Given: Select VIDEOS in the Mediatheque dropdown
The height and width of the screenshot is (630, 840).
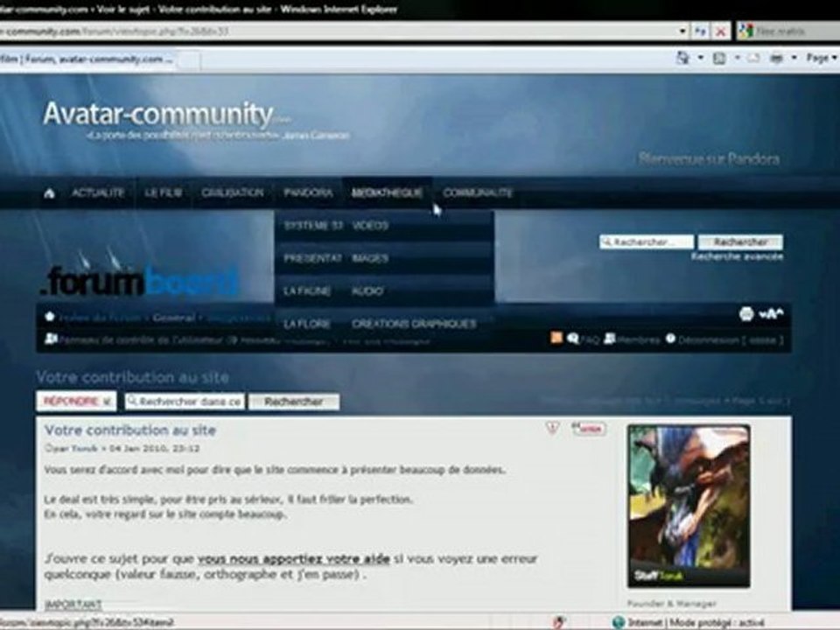Looking at the screenshot, I should click(x=370, y=225).
